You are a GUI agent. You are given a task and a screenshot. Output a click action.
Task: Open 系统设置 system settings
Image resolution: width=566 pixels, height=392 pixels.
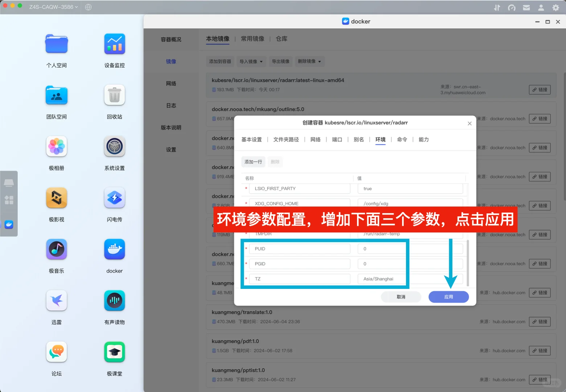114,147
